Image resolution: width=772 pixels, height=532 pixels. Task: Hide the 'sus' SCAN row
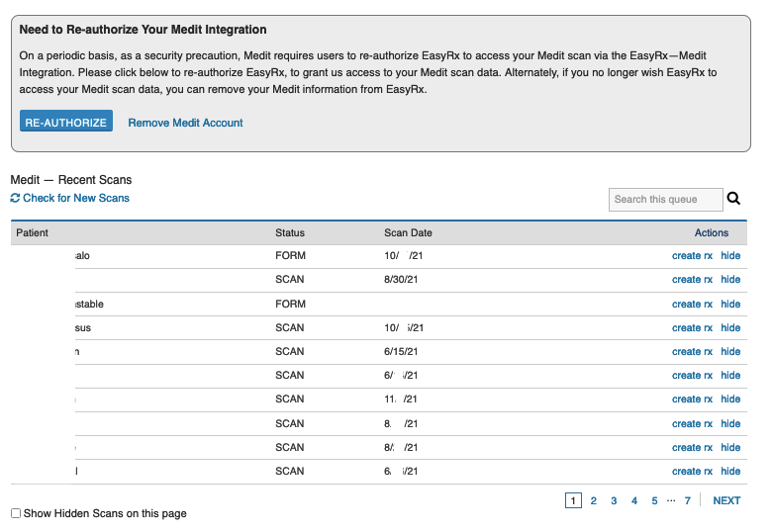tap(730, 328)
